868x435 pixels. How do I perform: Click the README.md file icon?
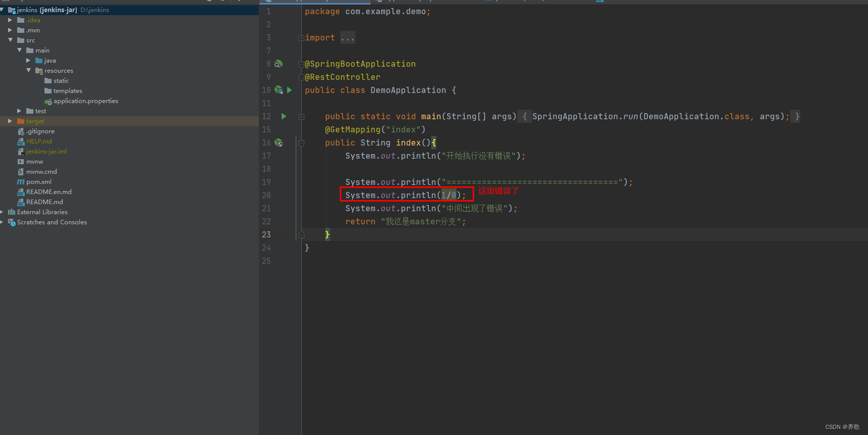point(21,202)
